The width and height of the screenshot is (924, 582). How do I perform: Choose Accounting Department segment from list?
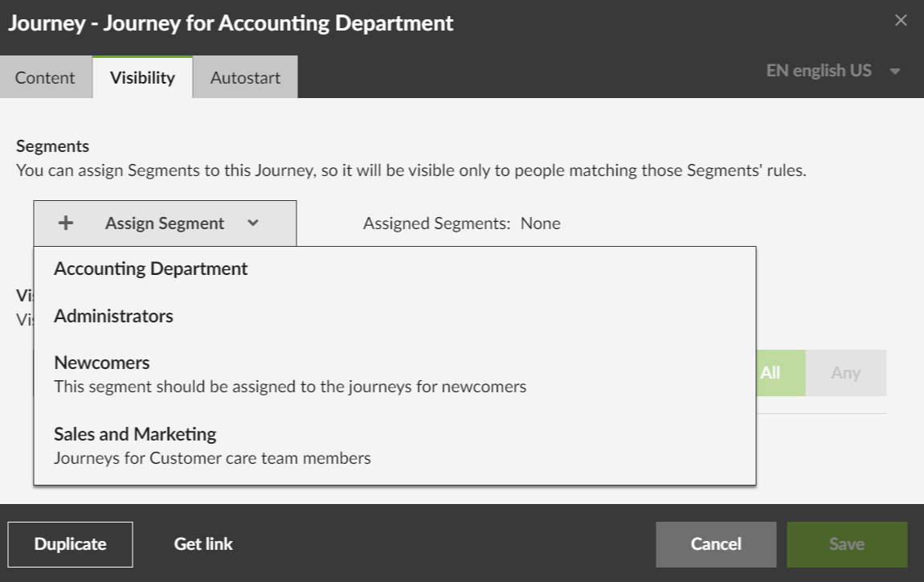click(151, 269)
